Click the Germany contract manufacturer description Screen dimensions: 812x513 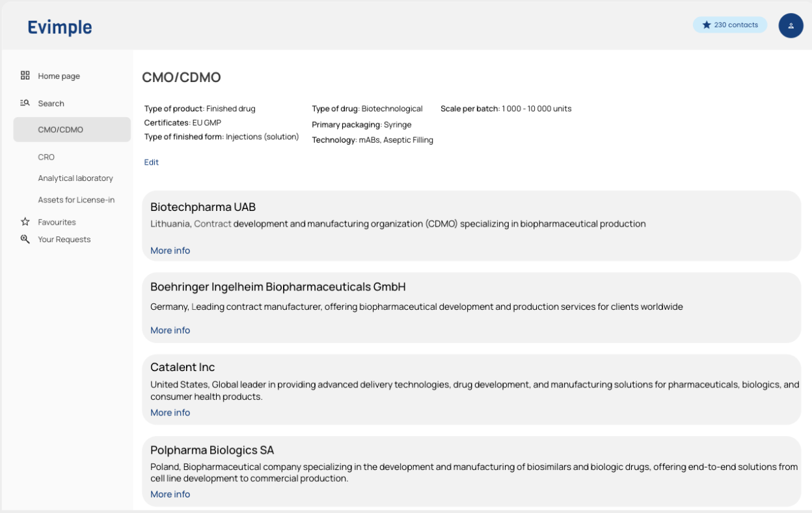click(417, 307)
